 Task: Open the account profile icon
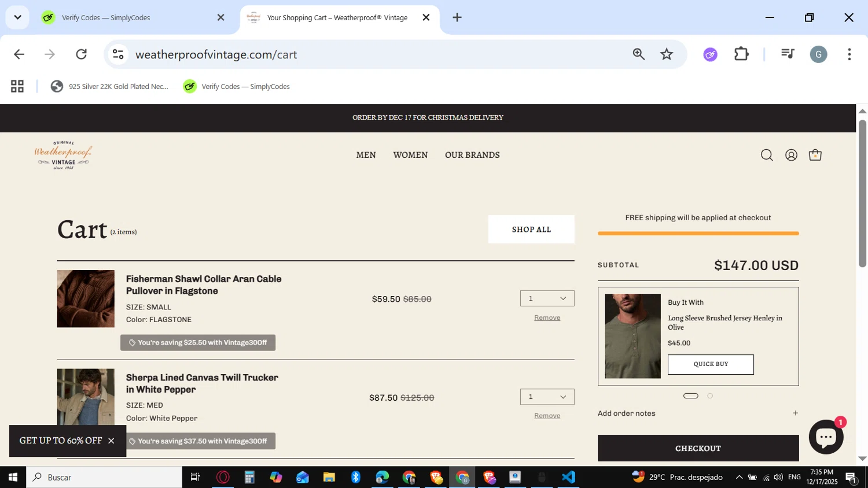click(791, 155)
